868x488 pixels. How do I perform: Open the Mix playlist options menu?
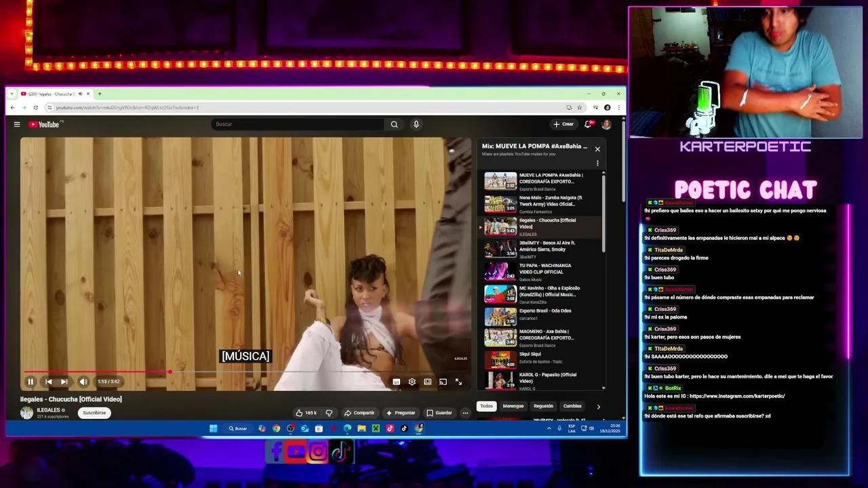pos(597,163)
